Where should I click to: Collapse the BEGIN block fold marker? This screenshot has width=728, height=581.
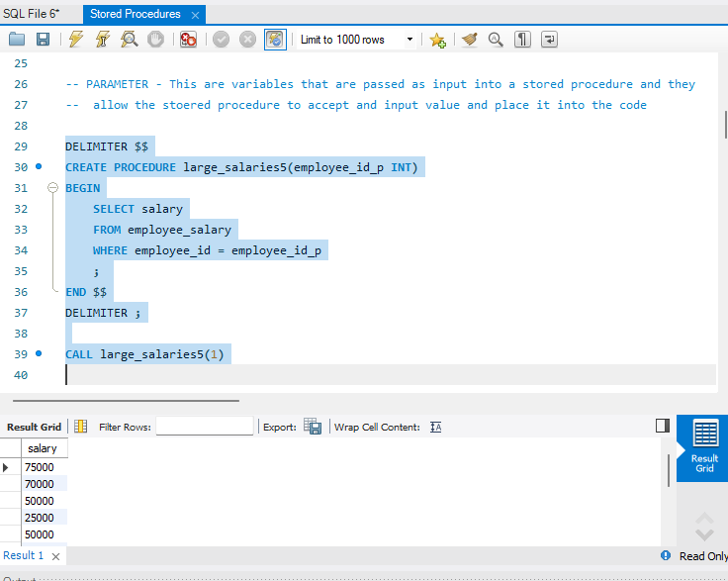click(53, 188)
